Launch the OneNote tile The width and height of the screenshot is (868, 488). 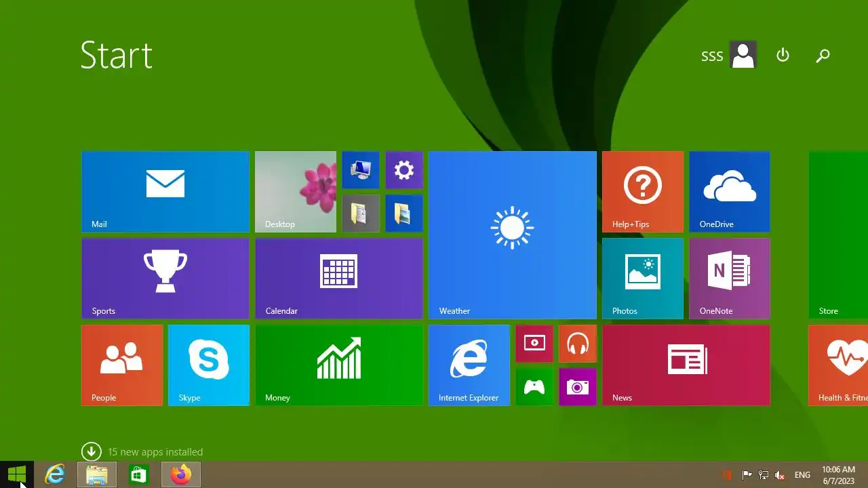tap(730, 279)
